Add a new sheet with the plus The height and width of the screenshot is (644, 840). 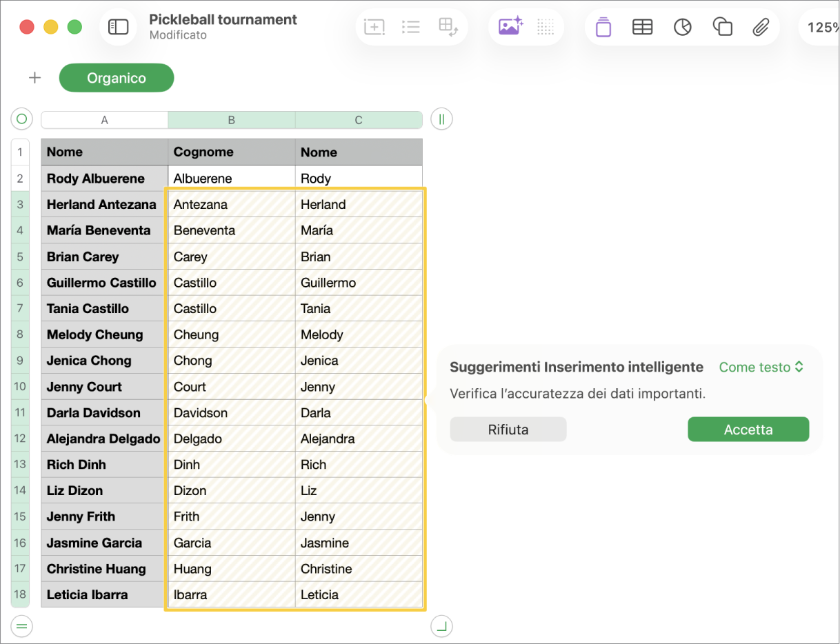pos(34,78)
